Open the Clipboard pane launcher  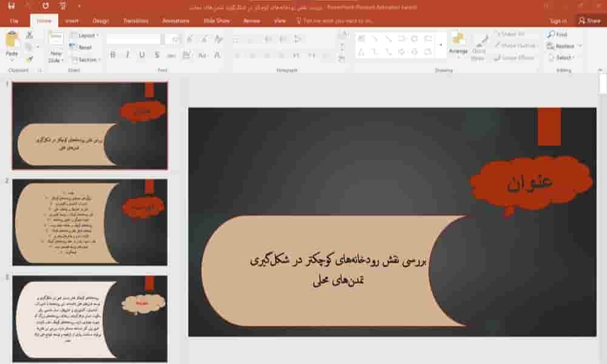[39, 70]
